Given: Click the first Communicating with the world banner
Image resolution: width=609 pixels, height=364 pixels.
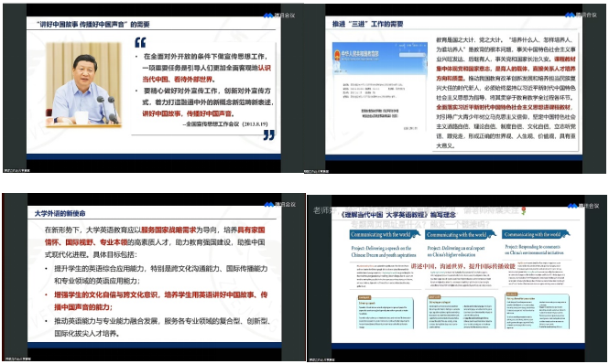Looking at the screenshot, I should [x=384, y=234].
